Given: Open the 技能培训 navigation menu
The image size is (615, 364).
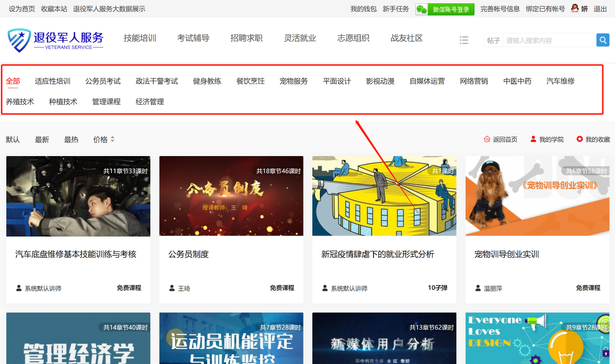Looking at the screenshot, I should pos(140,38).
